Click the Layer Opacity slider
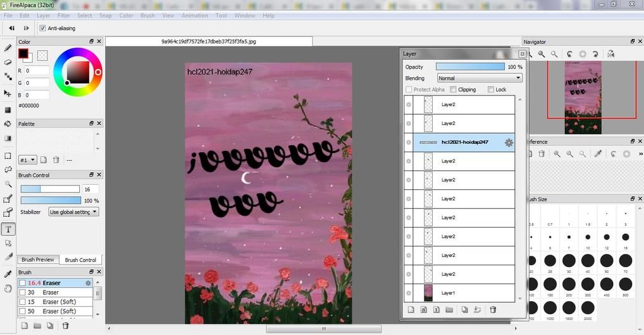Screen dimensions: 644x335 [470, 67]
